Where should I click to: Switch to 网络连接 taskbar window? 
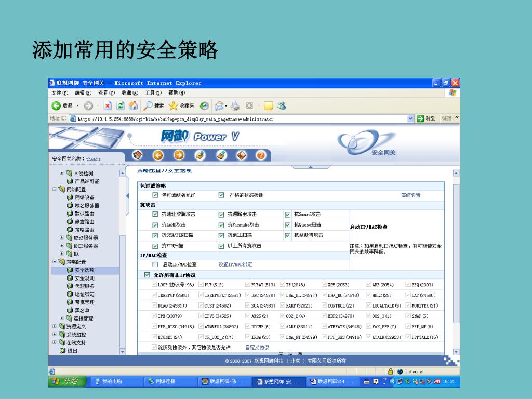170,381
